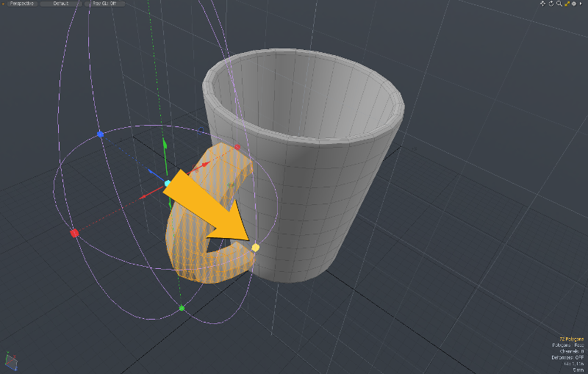Click the axis orientation gizmo in bottom-left corner
Image resolution: width=588 pixels, height=374 pixels.
pyautogui.click(x=12, y=362)
